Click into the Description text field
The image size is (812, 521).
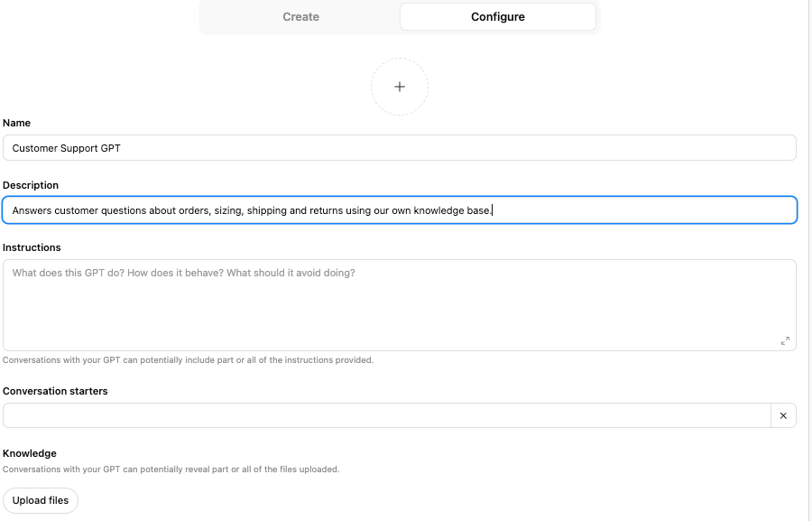click(632, 210)
